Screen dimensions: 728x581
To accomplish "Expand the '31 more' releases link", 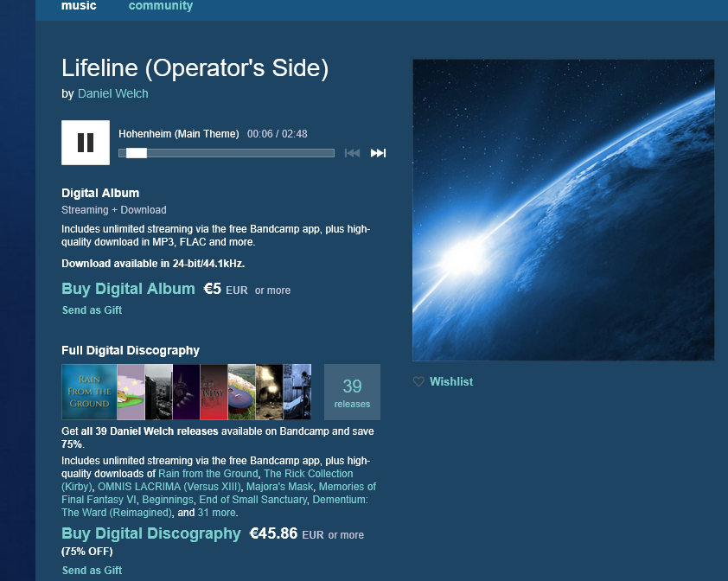I will (216, 513).
